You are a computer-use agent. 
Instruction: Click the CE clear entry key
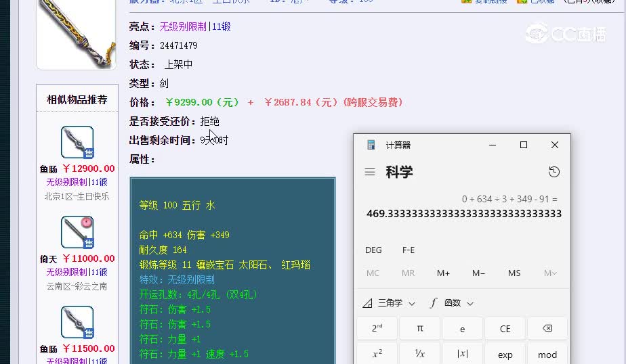505,328
